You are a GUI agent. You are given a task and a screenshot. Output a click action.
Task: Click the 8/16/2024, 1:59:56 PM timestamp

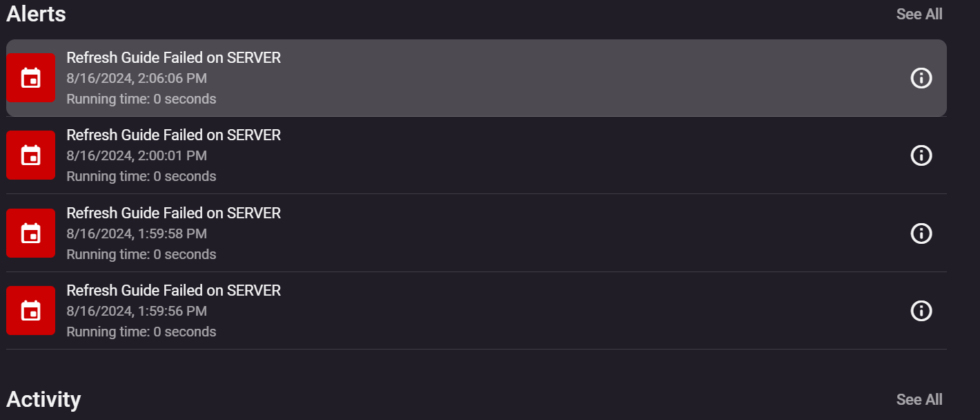click(x=137, y=311)
